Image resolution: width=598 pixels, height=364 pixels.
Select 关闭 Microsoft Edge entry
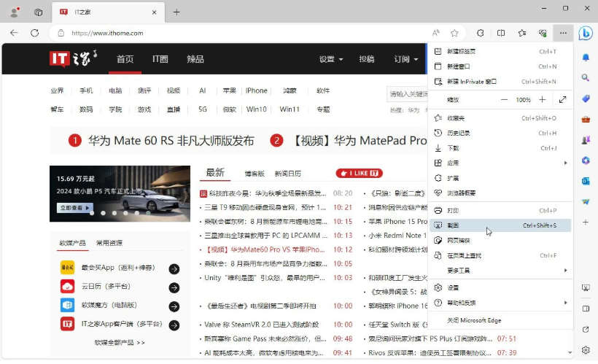click(x=500, y=320)
